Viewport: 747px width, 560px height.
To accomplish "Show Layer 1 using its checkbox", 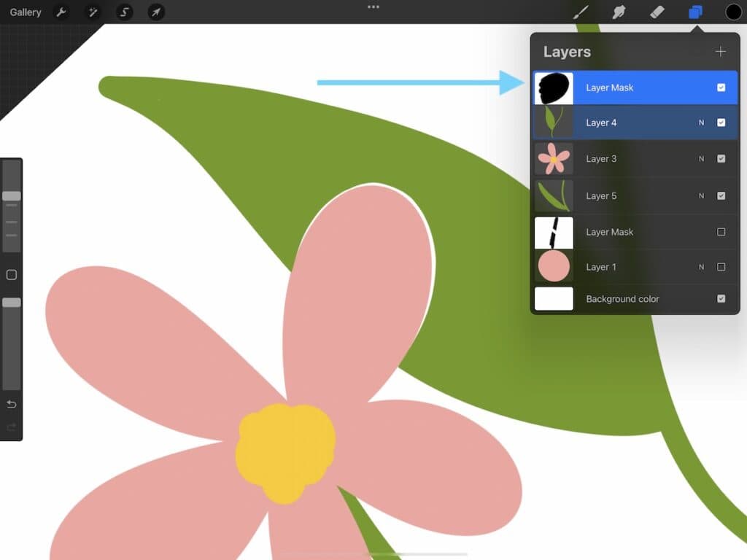I will (721, 268).
